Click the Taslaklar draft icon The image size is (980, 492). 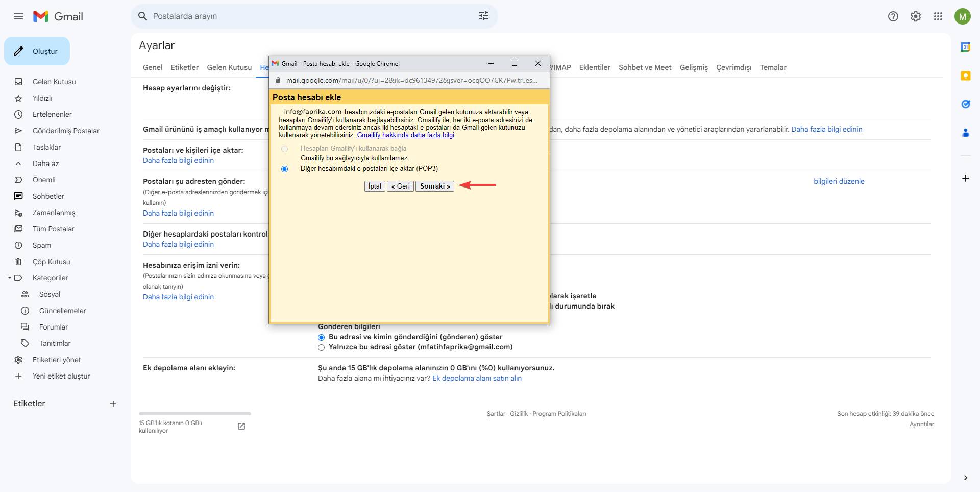click(18, 147)
